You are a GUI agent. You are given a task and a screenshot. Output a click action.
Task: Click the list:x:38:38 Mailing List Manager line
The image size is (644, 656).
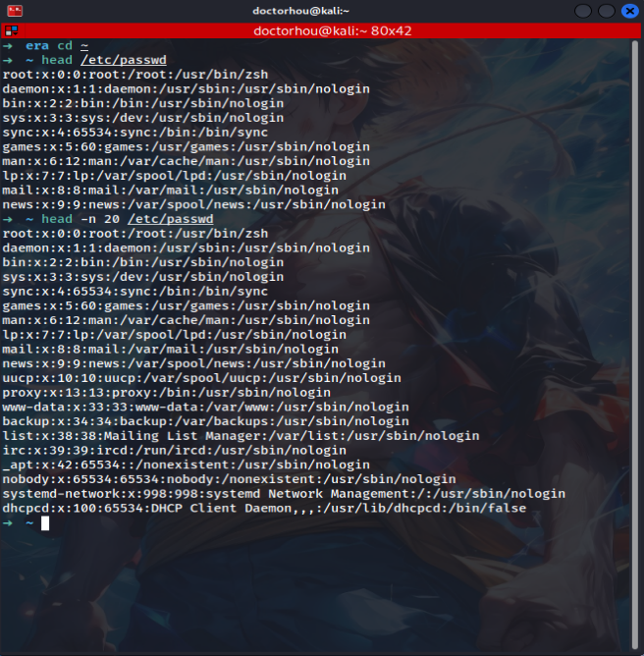pyautogui.click(x=241, y=435)
